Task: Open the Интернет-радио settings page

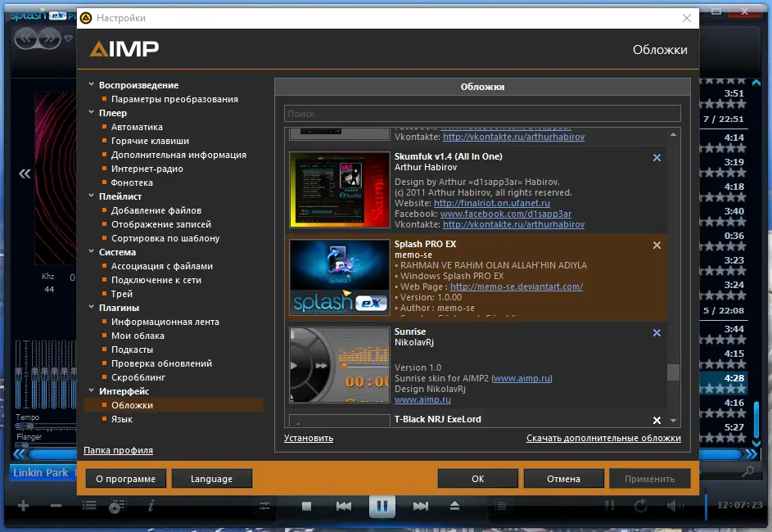Action: coord(147,169)
